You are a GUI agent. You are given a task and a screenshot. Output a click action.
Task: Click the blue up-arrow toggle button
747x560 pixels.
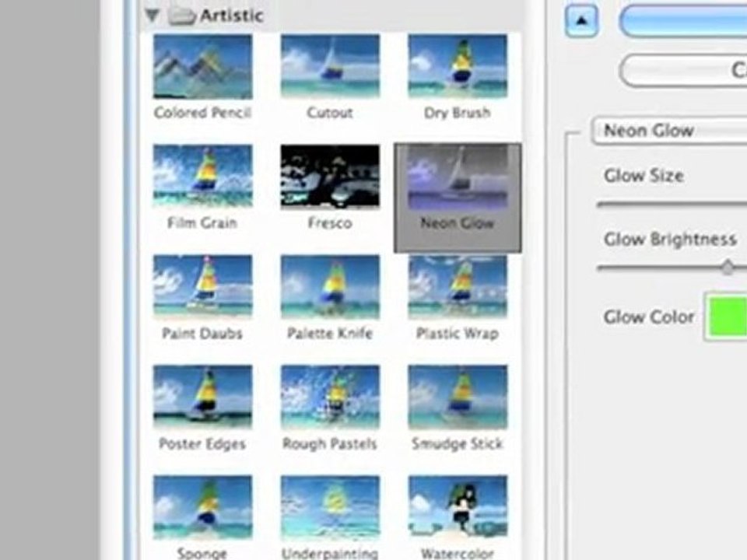tap(581, 21)
